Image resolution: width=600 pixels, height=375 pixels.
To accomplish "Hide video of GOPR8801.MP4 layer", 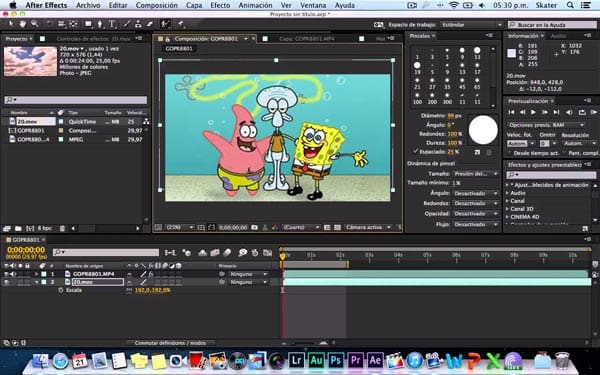I will point(6,274).
